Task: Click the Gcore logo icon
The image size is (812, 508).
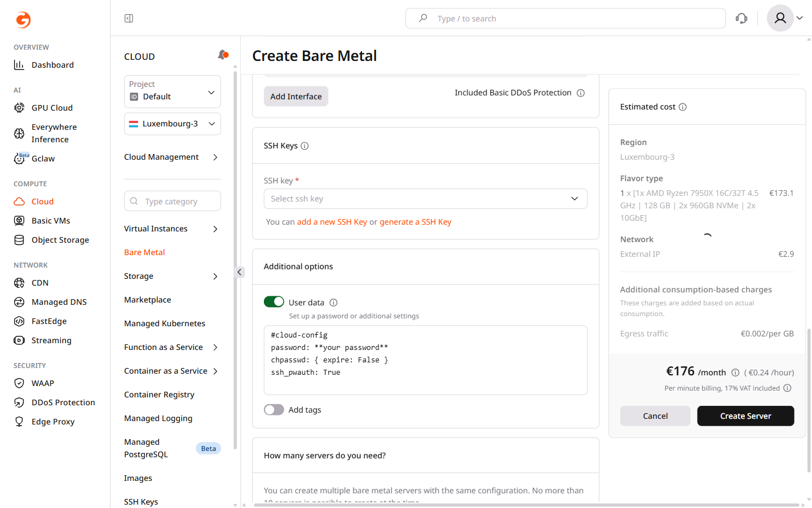Action: 23,20
